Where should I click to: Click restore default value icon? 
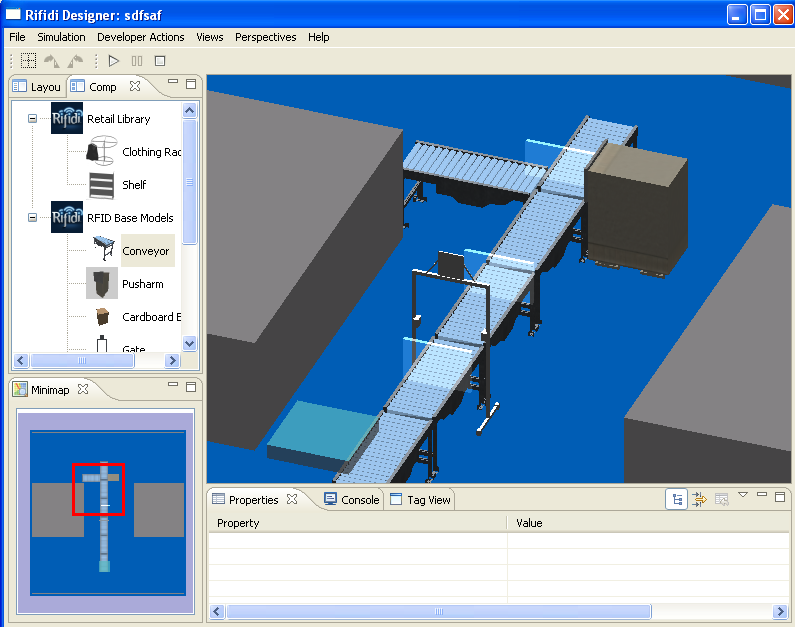tap(721, 499)
